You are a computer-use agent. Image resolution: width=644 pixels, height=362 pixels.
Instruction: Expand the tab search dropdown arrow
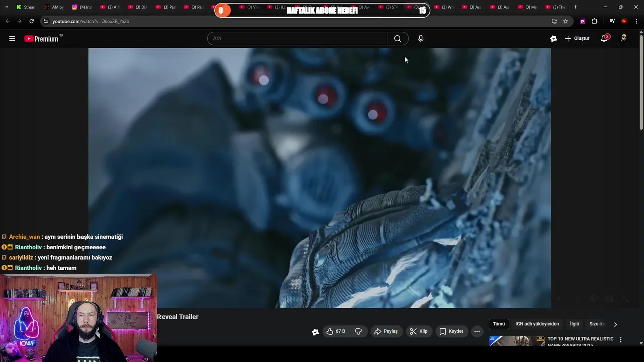click(7, 7)
